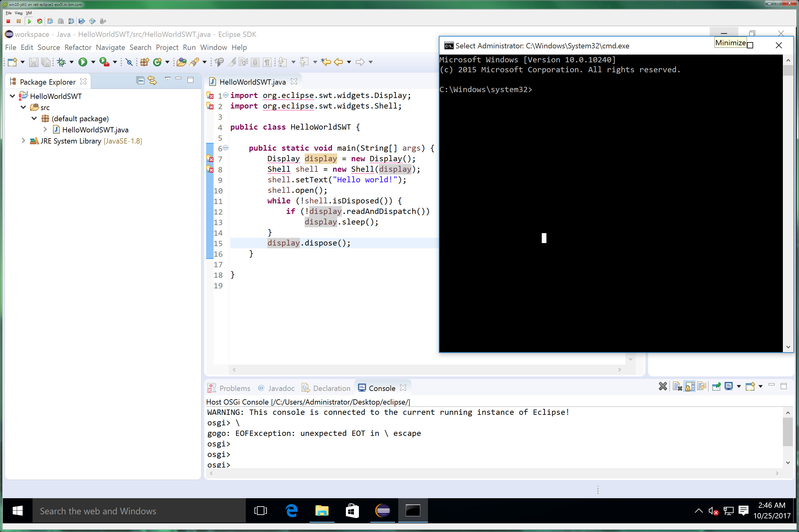The image size is (799, 532).
Task: Click the cmd window scrollbar down arrow
Action: click(x=788, y=347)
